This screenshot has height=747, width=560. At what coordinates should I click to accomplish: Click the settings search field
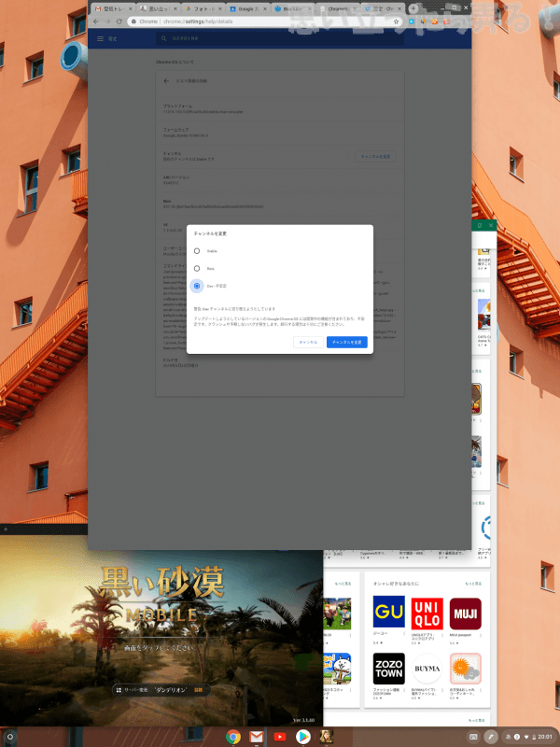click(279, 38)
